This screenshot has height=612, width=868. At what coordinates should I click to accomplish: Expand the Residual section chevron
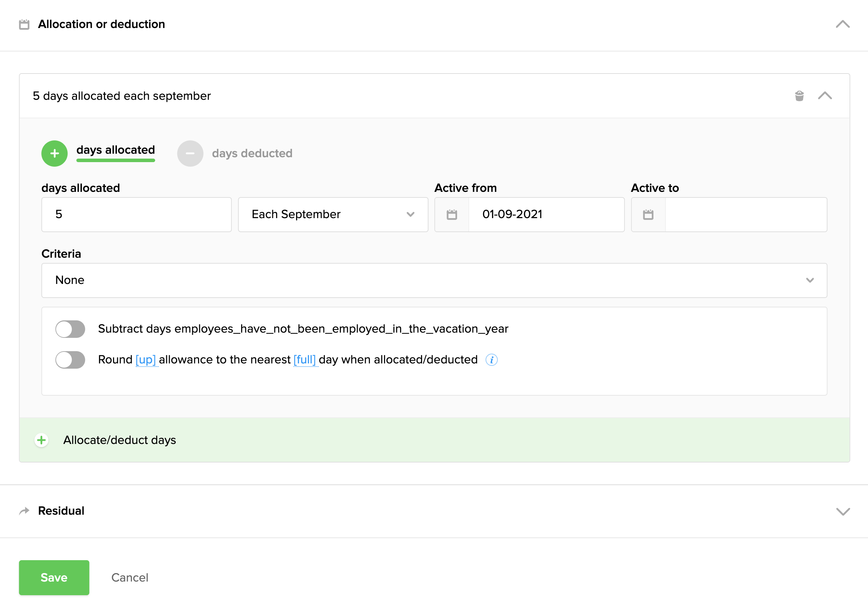pos(843,512)
